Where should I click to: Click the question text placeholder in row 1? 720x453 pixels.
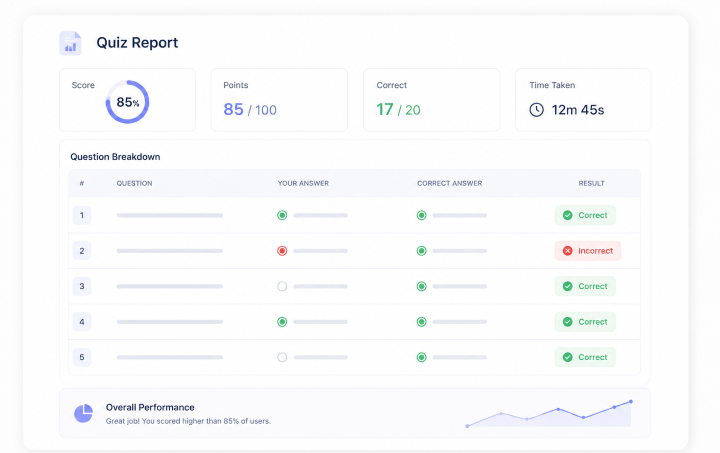(x=170, y=215)
